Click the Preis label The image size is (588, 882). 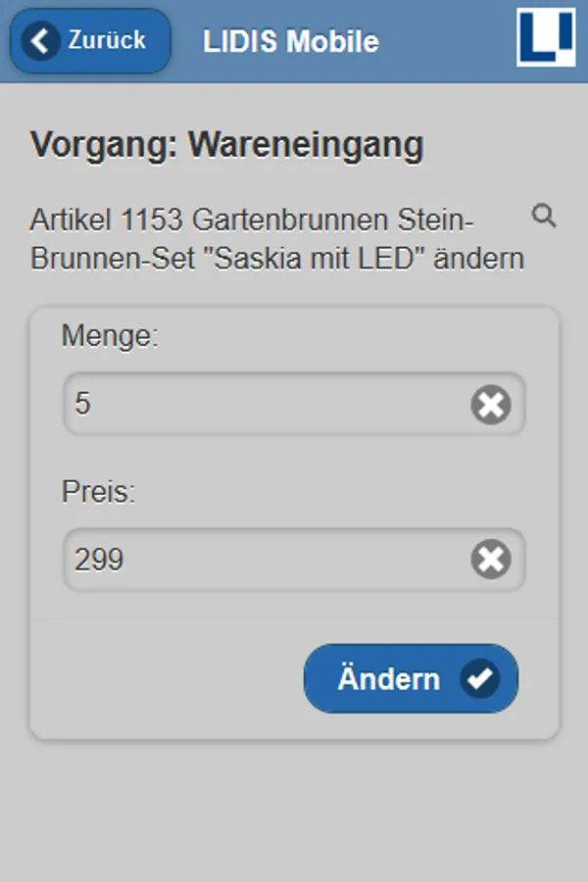(x=98, y=492)
